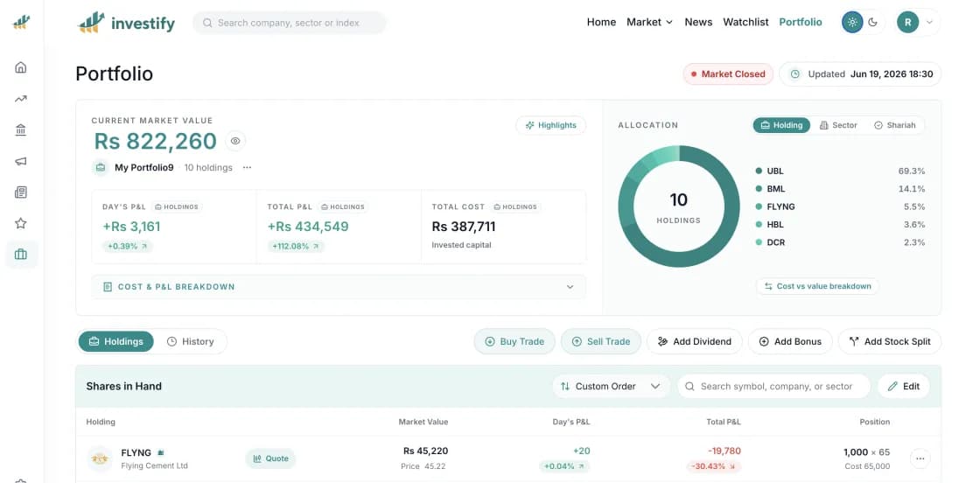Focus the symbol, company, or sector search

pyautogui.click(x=773, y=386)
